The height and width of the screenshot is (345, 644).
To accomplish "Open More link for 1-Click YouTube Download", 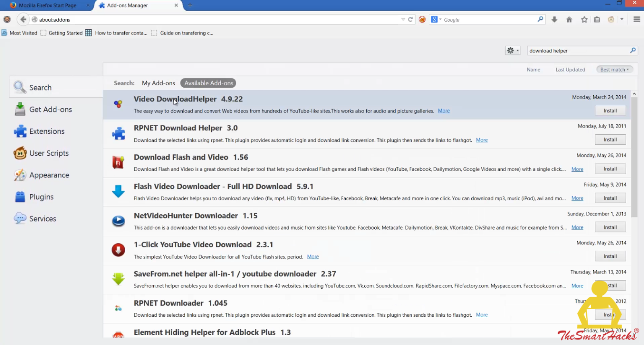I will click(313, 257).
